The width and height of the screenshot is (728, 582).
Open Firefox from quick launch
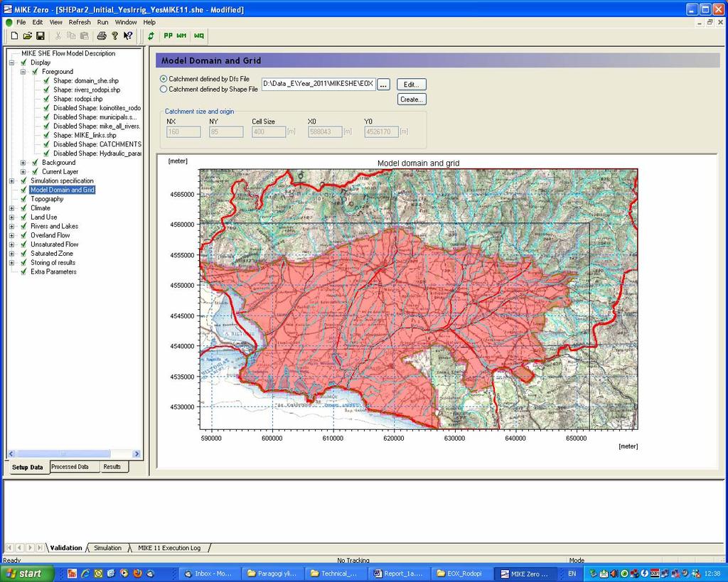(x=137, y=573)
